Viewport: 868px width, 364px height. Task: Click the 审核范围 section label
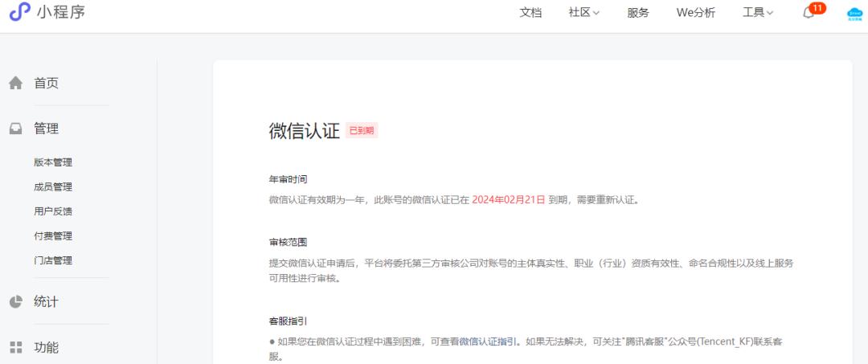pyautogui.click(x=288, y=243)
